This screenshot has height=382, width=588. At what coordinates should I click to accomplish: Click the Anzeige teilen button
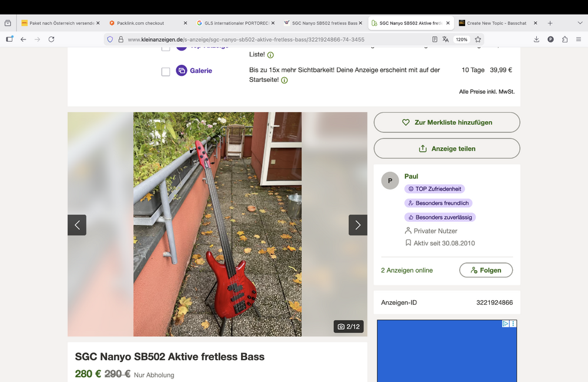(x=447, y=149)
